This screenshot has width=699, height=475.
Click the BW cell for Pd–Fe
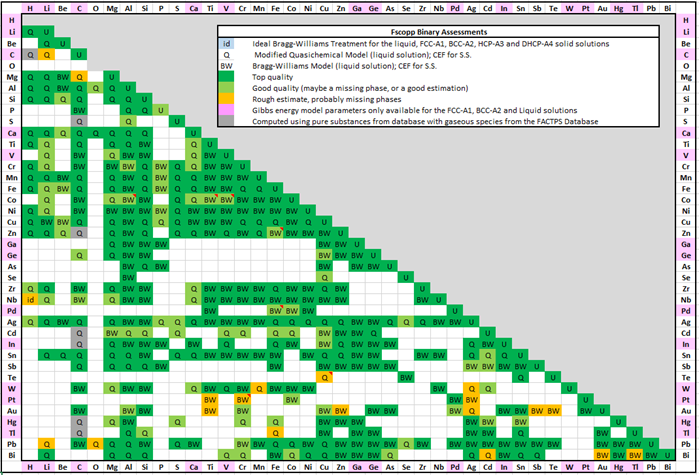[276, 310]
